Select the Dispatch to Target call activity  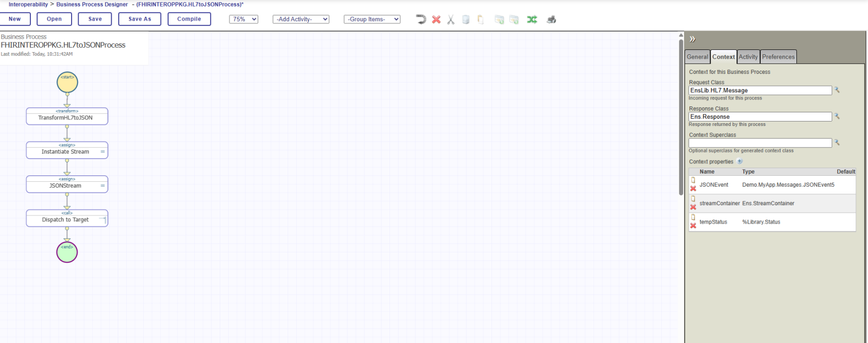(x=67, y=218)
